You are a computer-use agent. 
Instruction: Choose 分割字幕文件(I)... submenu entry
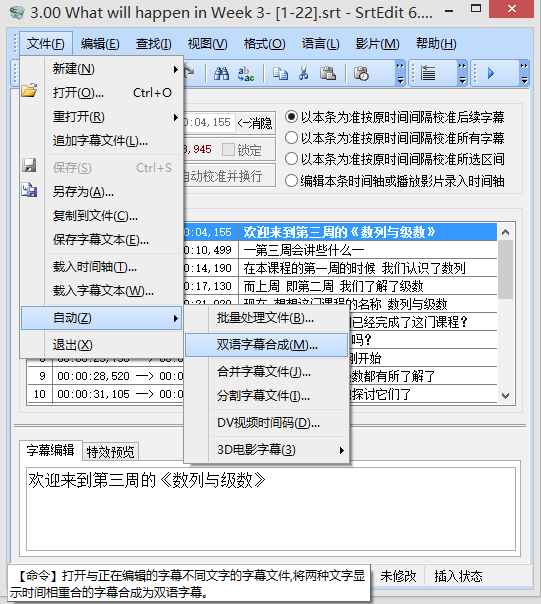[x=267, y=396]
